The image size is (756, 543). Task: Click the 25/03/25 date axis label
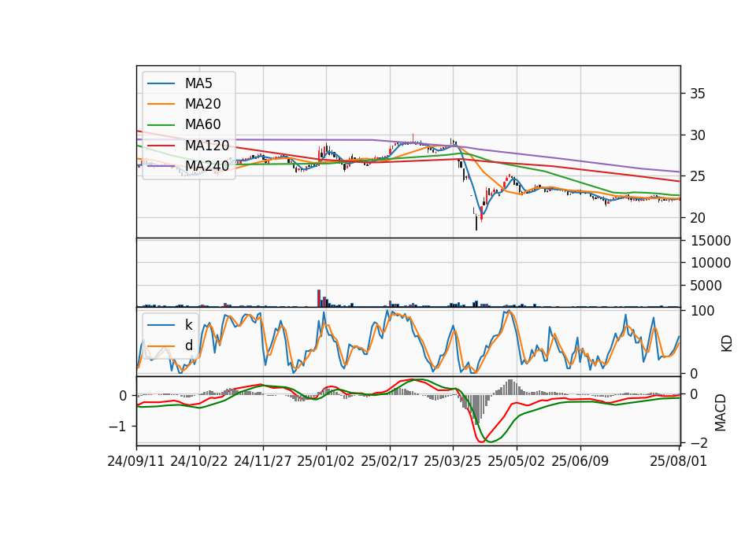click(x=453, y=461)
